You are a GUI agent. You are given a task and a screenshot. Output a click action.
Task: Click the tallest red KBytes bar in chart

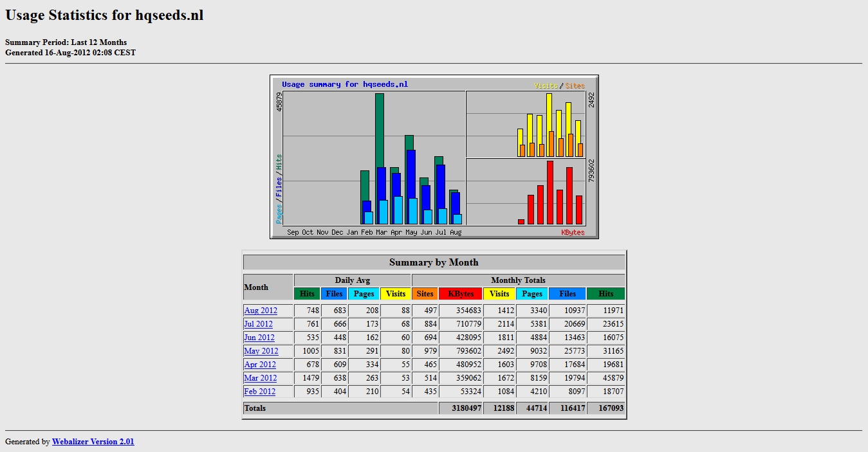550,192
